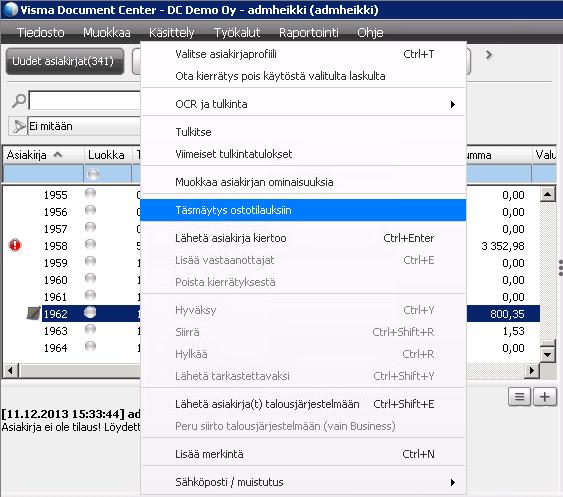Click the right chevron past the tabs
Image resolution: width=563 pixels, height=497 pixels.
click(488, 55)
